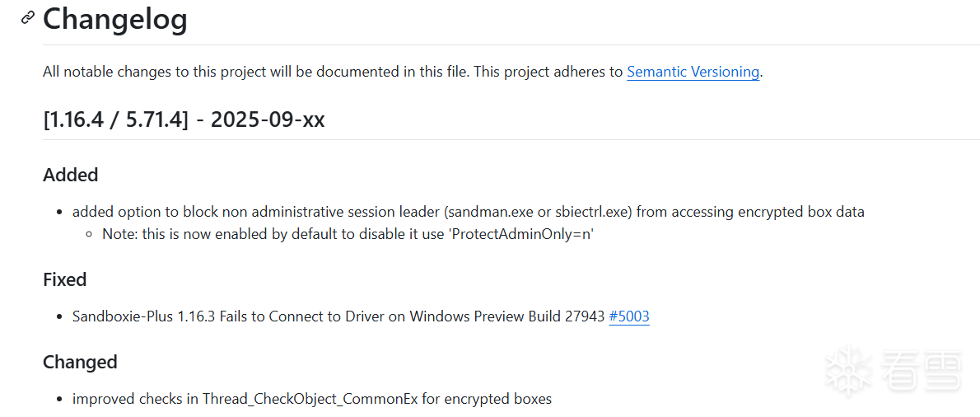Click the text 'Windows Preview Build 27943'
The height and width of the screenshot is (417, 980).
click(507, 316)
